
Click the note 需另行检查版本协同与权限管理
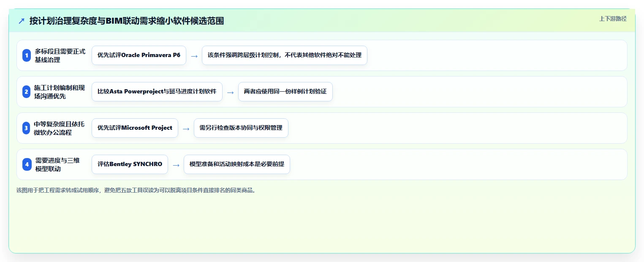[241, 128]
